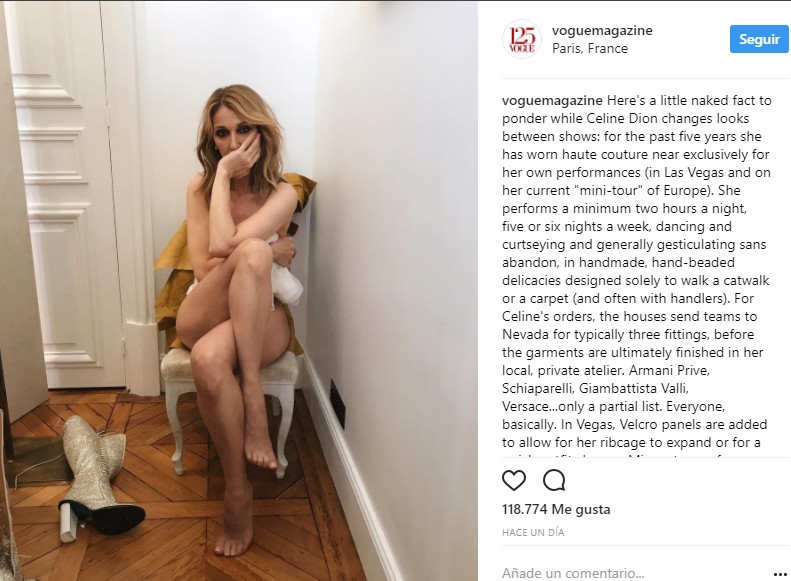Like the post with the heart icon
This screenshot has height=581, width=791.
(x=514, y=480)
